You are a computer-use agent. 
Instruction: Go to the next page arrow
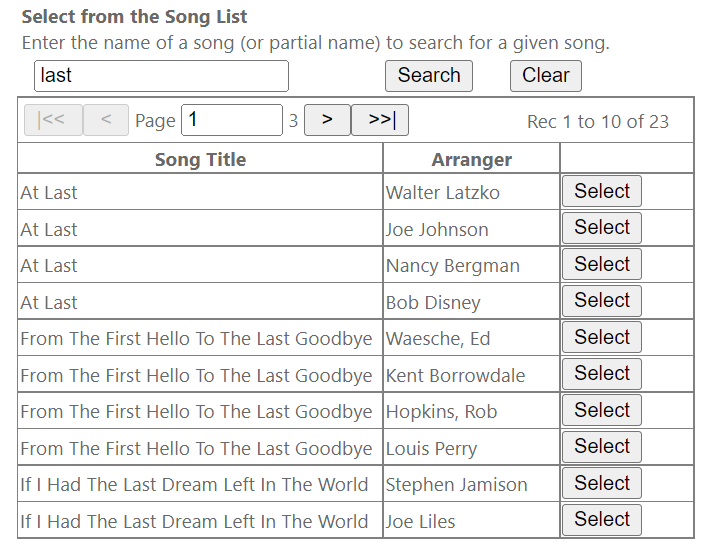[327, 120]
